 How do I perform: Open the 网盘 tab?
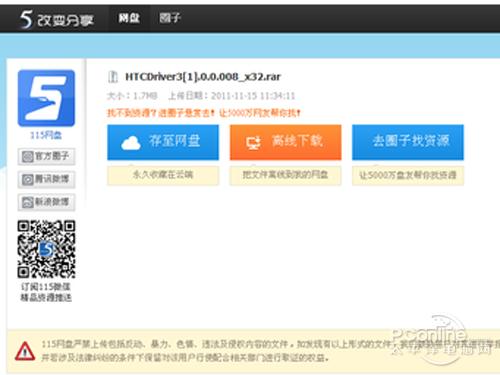click(x=129, y=18)
